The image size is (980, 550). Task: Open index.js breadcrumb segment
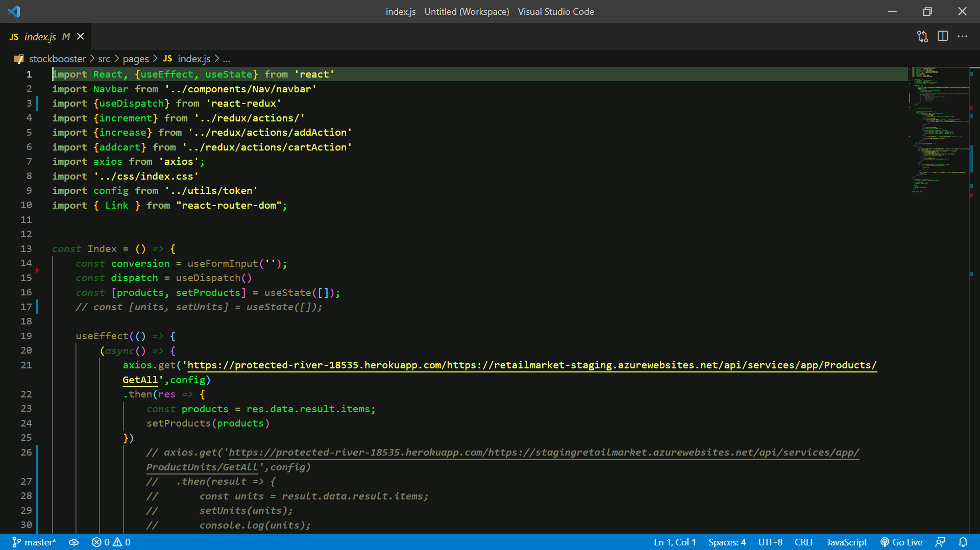pos(194,59)
